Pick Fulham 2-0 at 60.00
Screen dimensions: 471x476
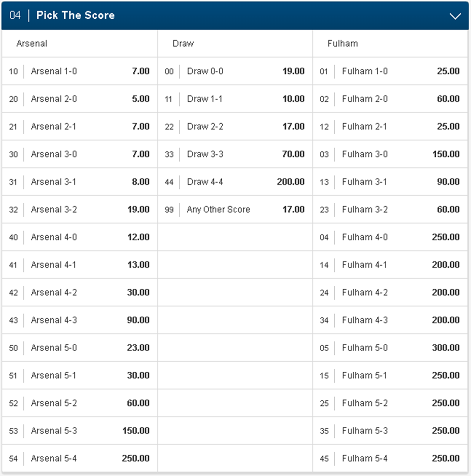[x=390, y=98]
